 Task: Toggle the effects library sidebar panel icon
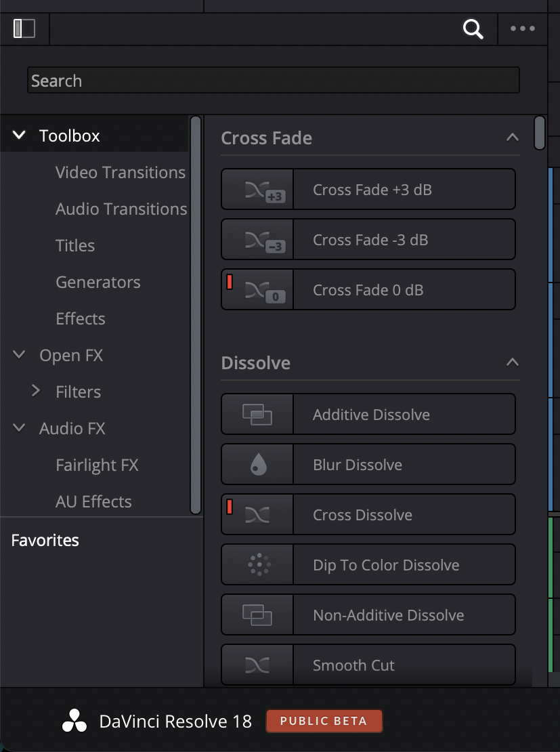tap(24, 28)
